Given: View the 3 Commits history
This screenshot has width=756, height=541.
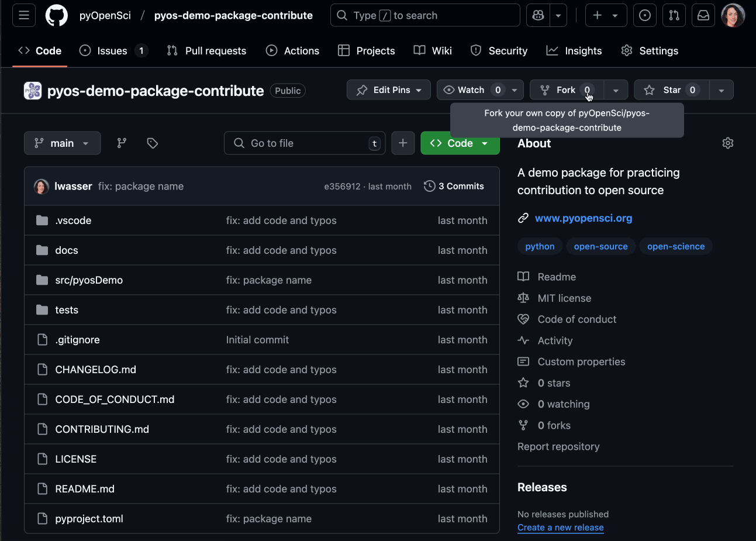Looking at the screenshot, I should click(x=454, y=186).
